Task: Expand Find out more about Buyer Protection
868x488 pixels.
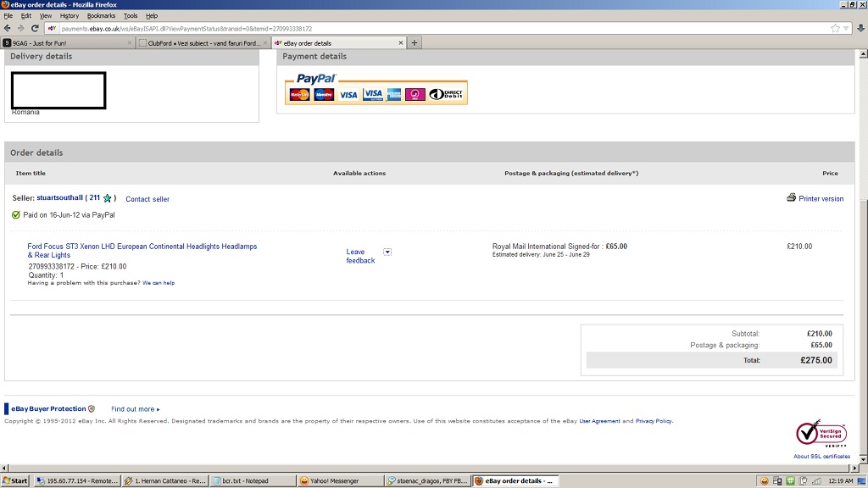Action: (x=135, y=409)
